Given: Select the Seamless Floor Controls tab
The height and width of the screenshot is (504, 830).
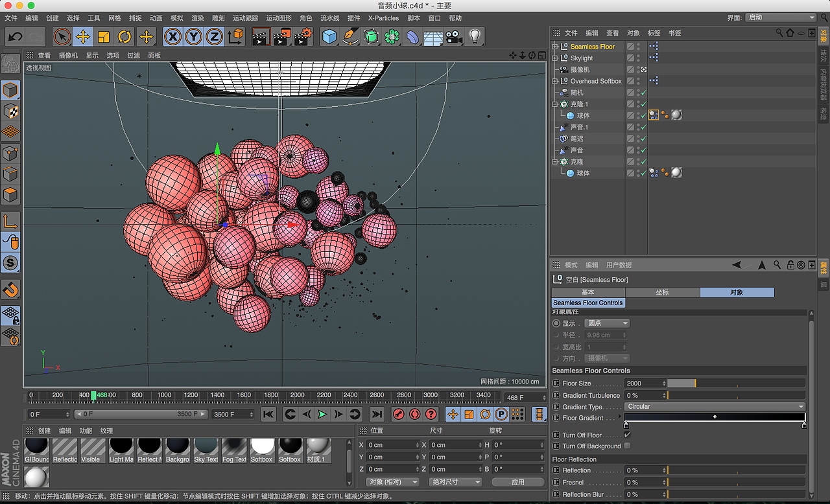Looking at the screenshot, I should (588, 303).
